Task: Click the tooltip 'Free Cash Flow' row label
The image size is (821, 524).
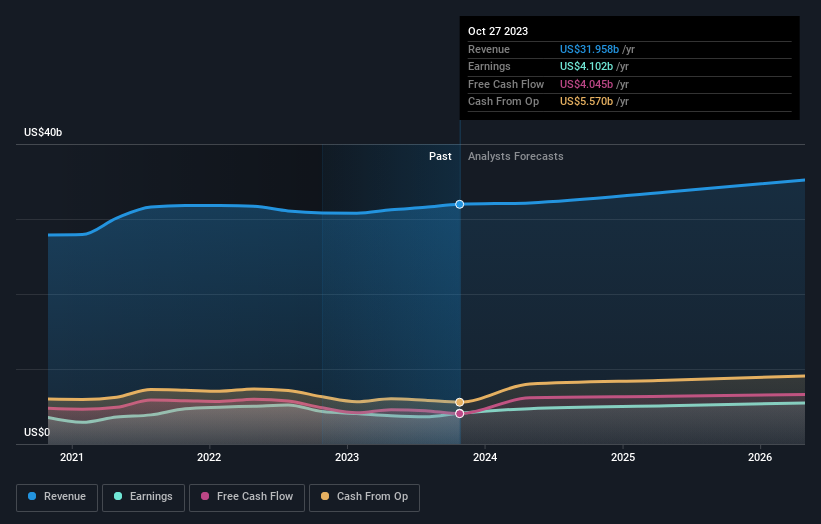Action: (506, 84)
